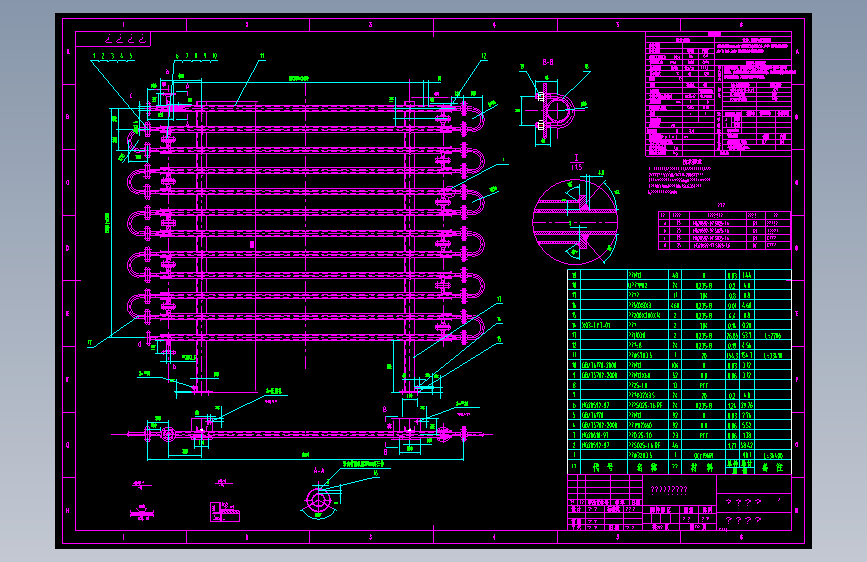This screenshot has height=562, width=867.
Task: Click the 材料 column header in parts list
Action: point(702,467)
